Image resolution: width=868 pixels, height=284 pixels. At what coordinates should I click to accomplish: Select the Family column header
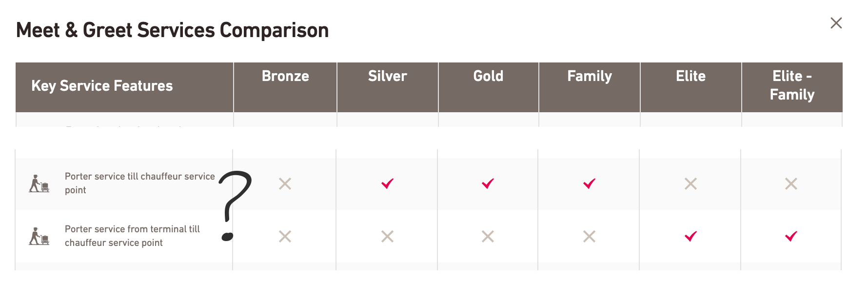(590, 76)
